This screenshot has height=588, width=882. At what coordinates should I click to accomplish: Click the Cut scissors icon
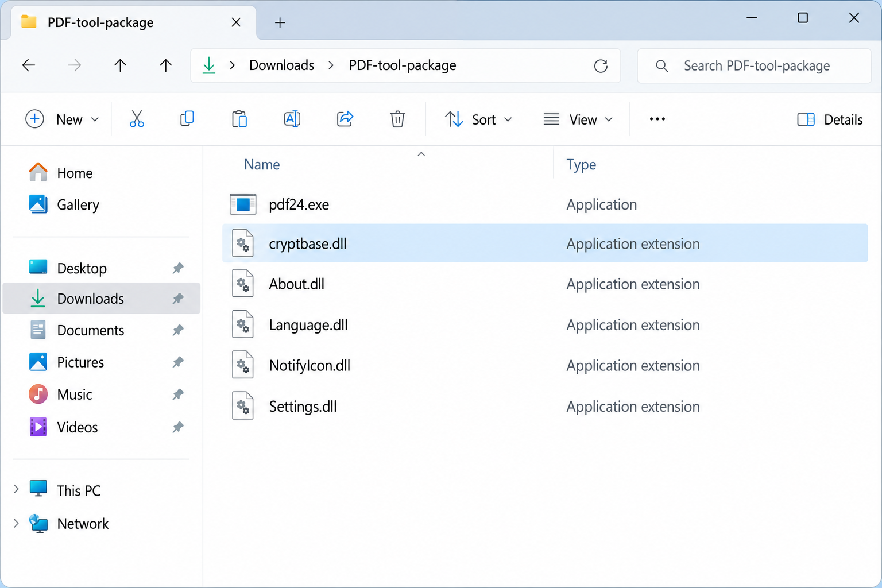tap(137, 119)
